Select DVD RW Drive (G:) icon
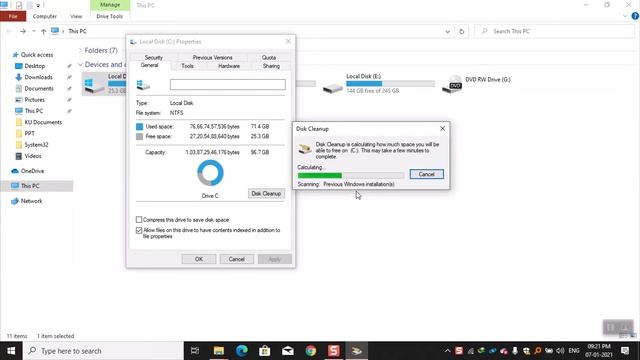Image resolution: width=640 pixels, height=360 pixels. (x=452, y=84)
